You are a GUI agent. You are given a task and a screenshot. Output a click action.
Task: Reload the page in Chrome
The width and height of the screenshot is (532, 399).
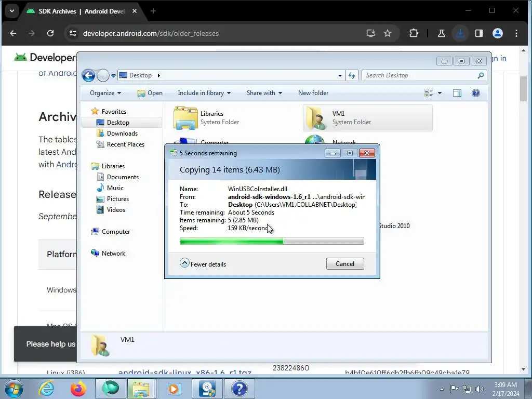tap(50, 33)
